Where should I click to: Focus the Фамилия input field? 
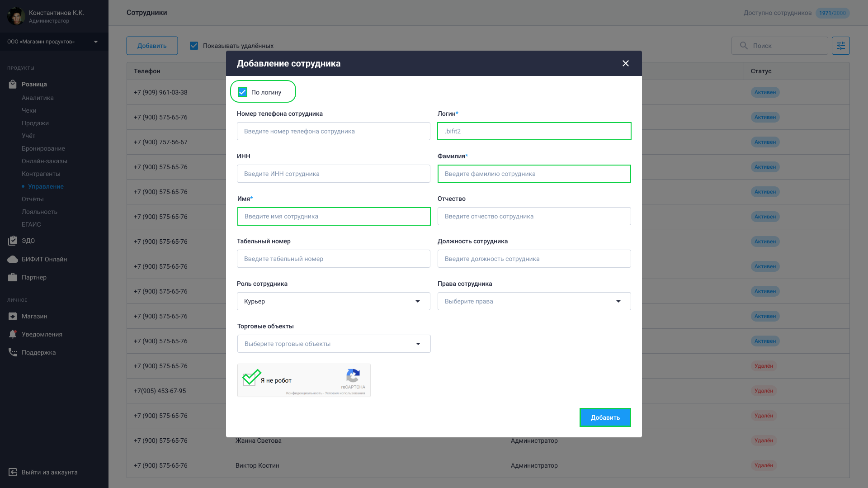[x=534, y=174]
